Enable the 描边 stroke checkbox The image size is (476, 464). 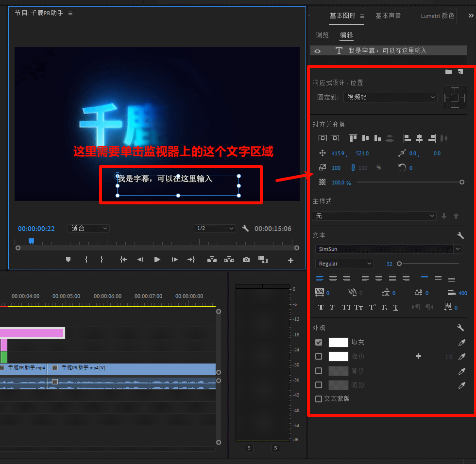(319, 357)
